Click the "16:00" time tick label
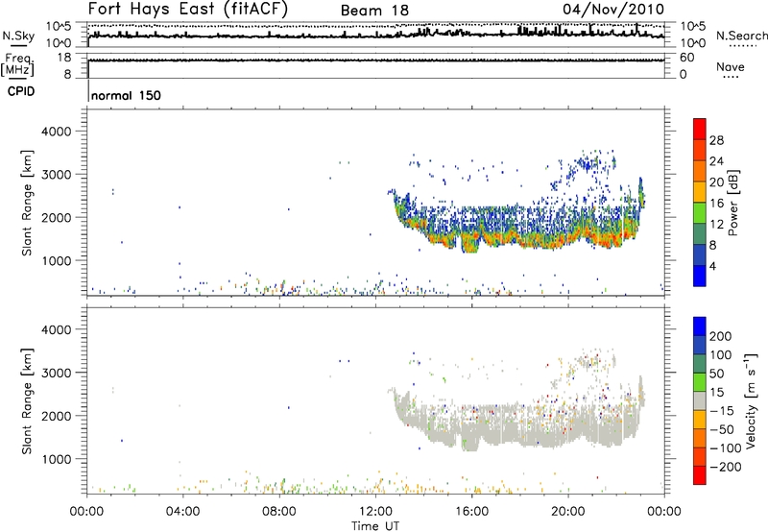768x532 pixels. tap(471, 512)
